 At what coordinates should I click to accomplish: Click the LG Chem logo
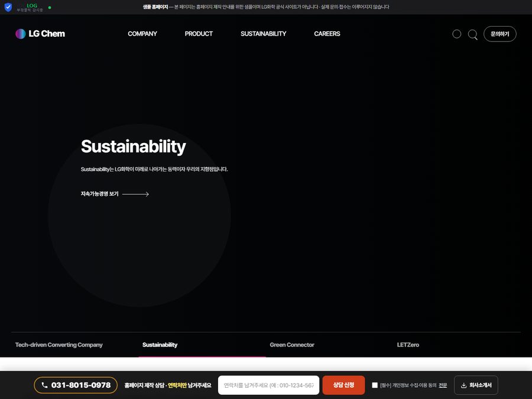pos(40,34)
